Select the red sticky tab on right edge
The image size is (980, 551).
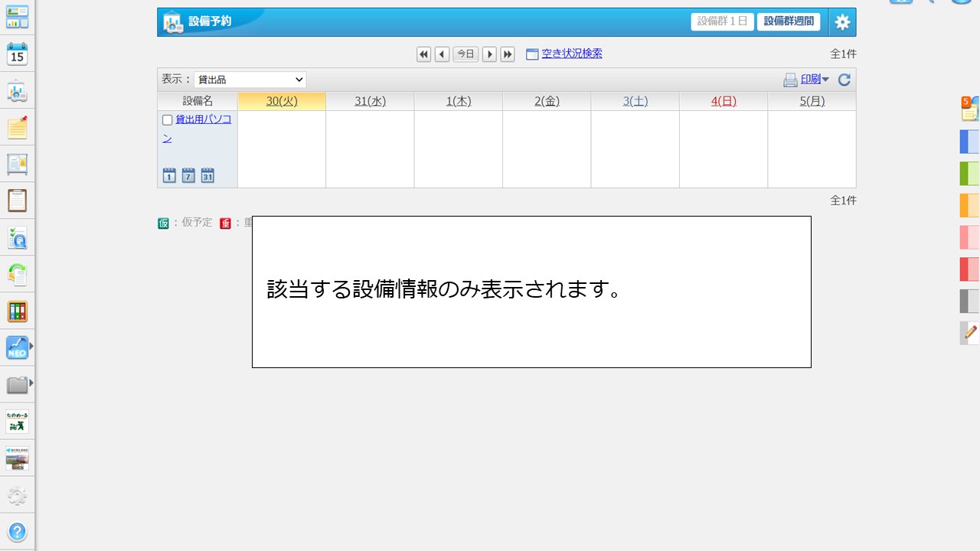coord(969,269)
